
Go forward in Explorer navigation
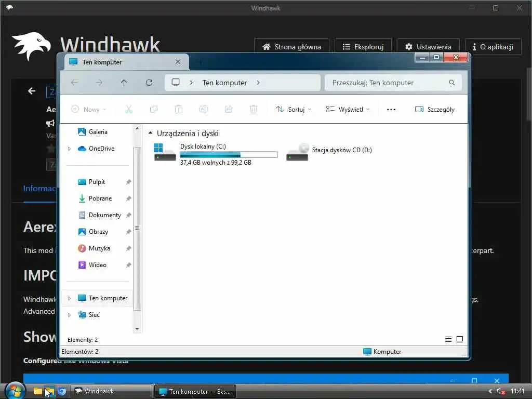(x=99, y=83)
